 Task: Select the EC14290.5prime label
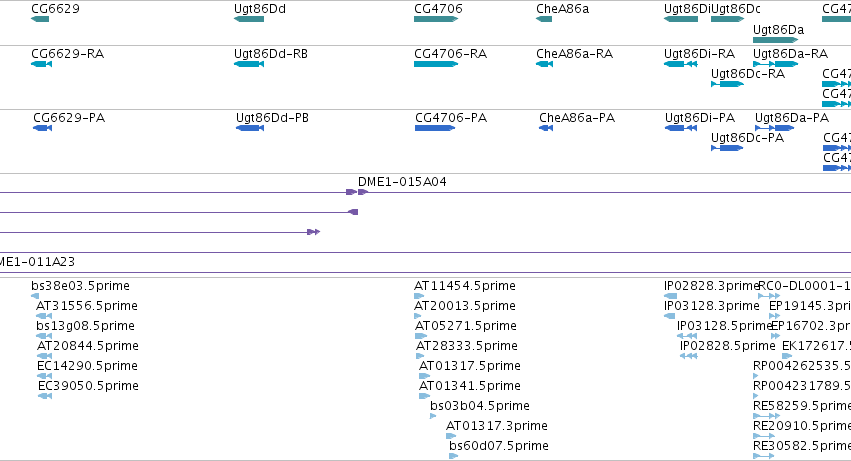87,366
